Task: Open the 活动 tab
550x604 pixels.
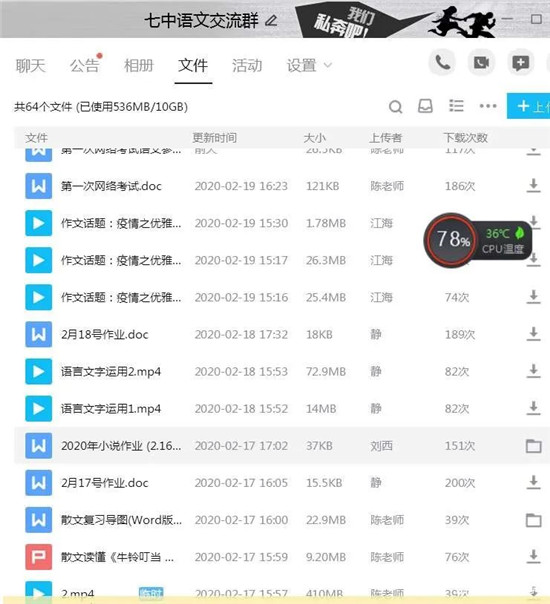Action: click(247, 65)
